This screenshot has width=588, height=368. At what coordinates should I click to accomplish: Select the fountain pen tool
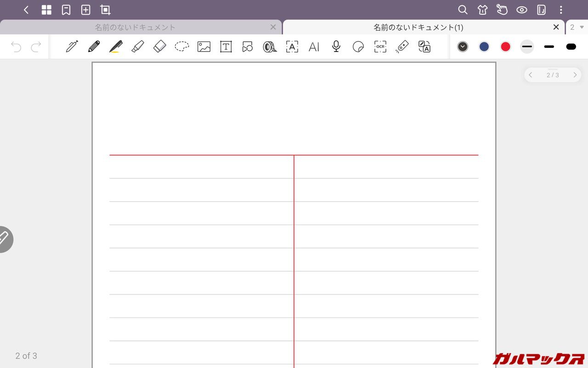click(x=72, y=46)
